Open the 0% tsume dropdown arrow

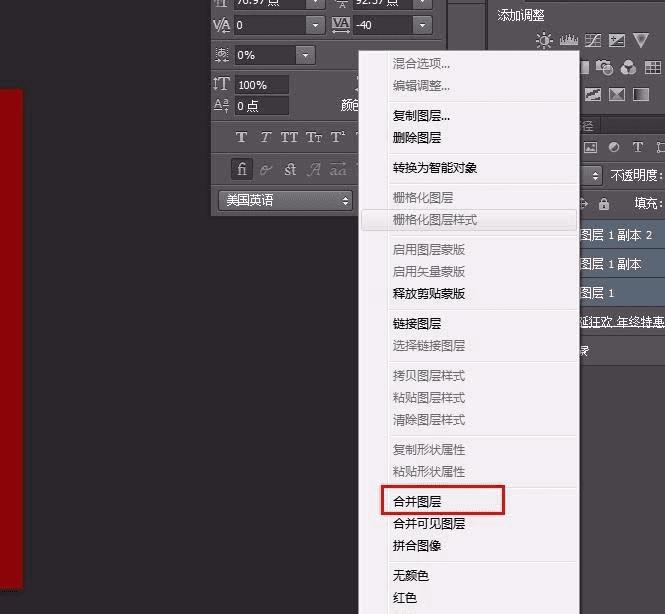(305, 55)
